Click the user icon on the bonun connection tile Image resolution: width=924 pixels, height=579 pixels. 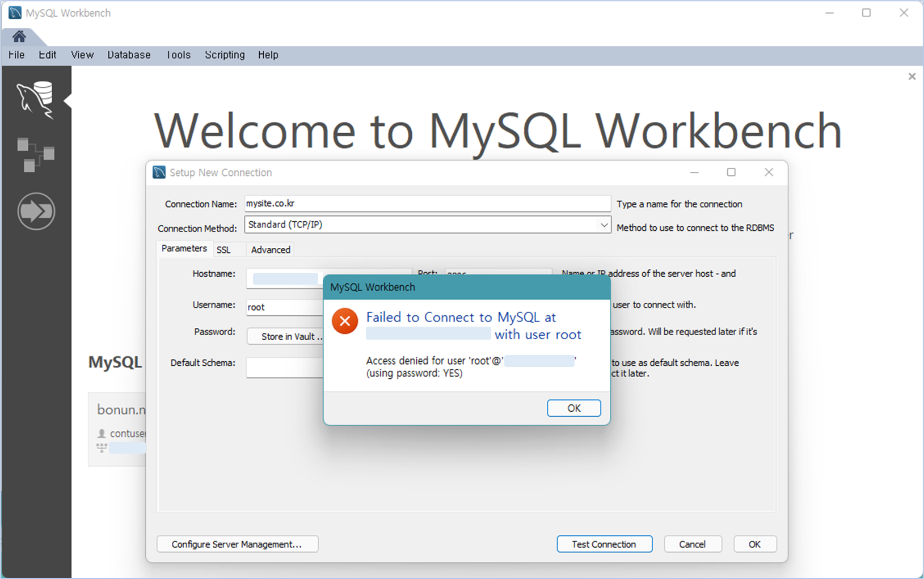(x=102, y=433)
